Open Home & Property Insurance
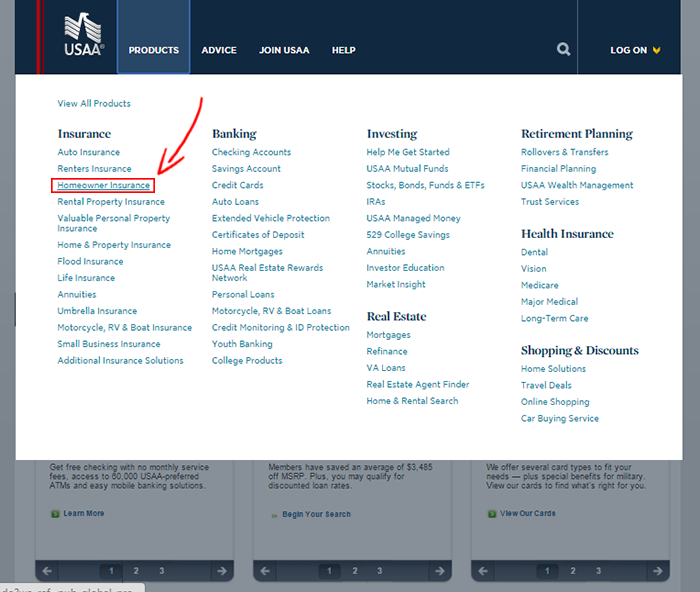The height and width of the screenshot is (592, 700). pyautogui.click(x=114, y=245)
